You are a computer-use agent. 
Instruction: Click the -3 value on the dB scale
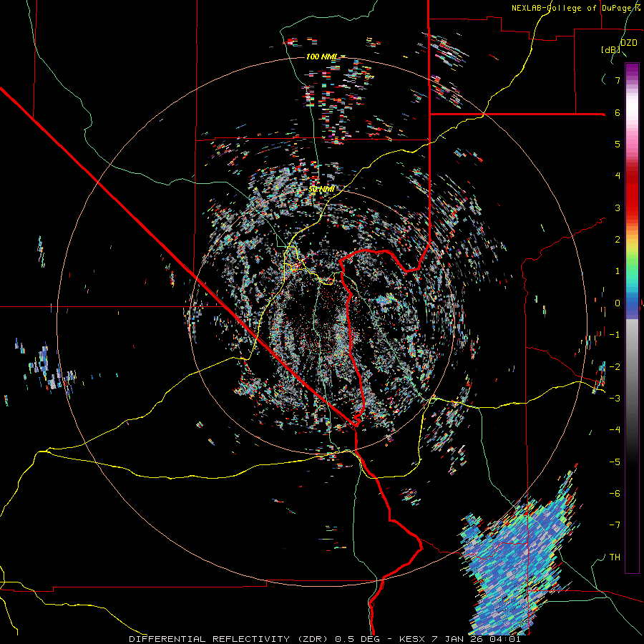(615, 399)
